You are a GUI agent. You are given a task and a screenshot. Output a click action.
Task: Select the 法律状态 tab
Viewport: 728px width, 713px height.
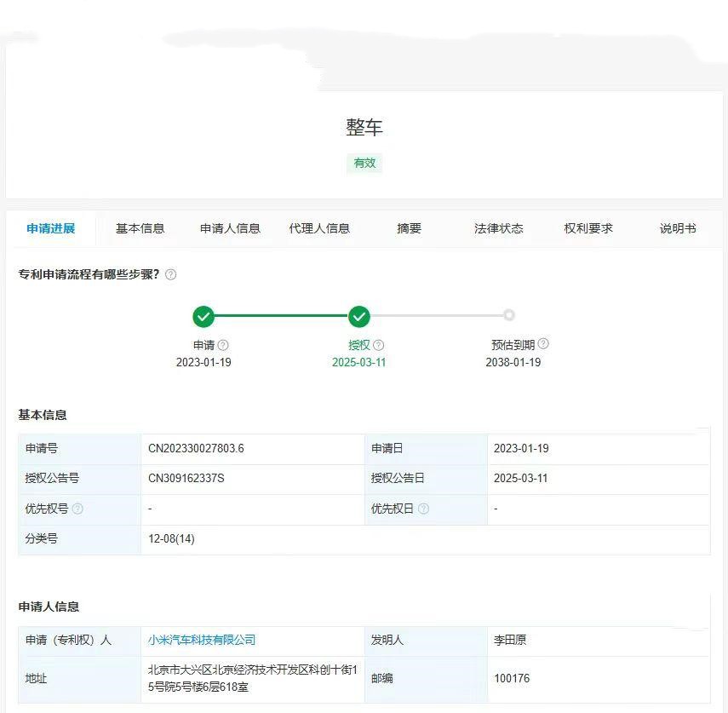[499, 228]
